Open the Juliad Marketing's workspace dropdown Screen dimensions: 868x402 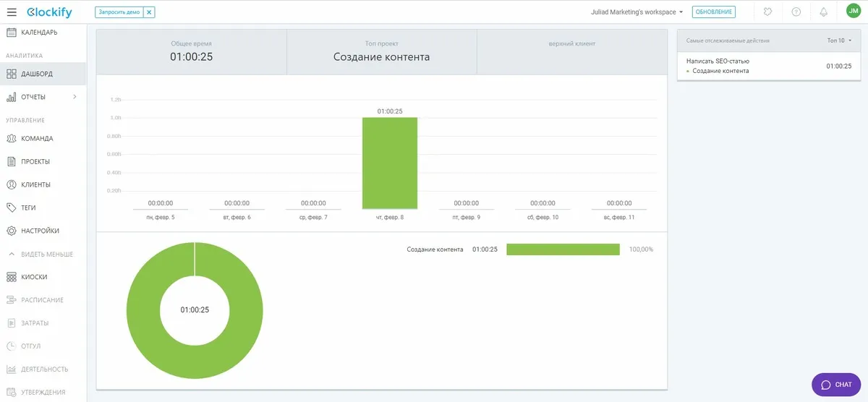tap(636, 12)
